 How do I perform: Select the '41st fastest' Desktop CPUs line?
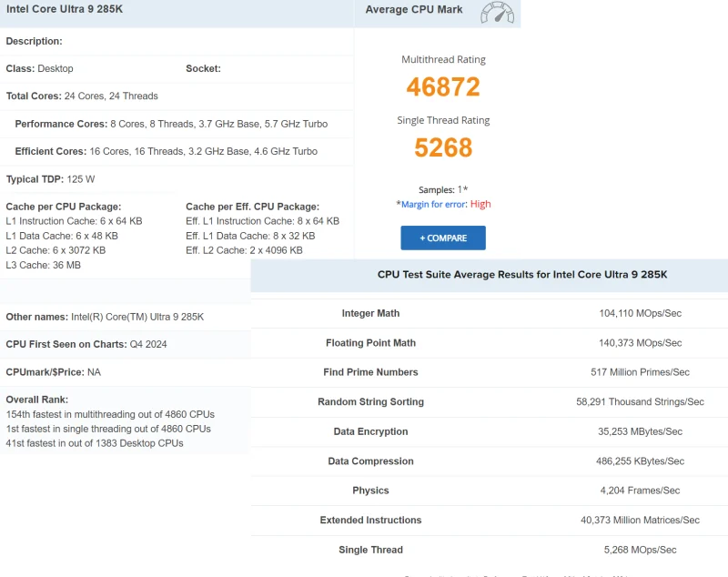click(95, 443)
